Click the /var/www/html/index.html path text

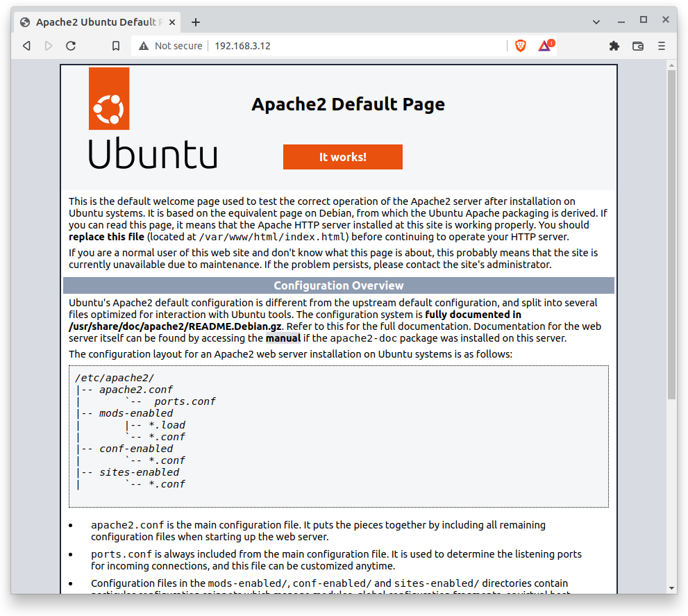pos(274,237)
